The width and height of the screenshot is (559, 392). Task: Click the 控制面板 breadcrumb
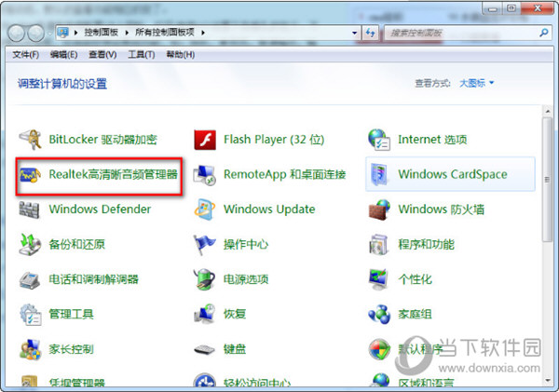tap(101, 33)
